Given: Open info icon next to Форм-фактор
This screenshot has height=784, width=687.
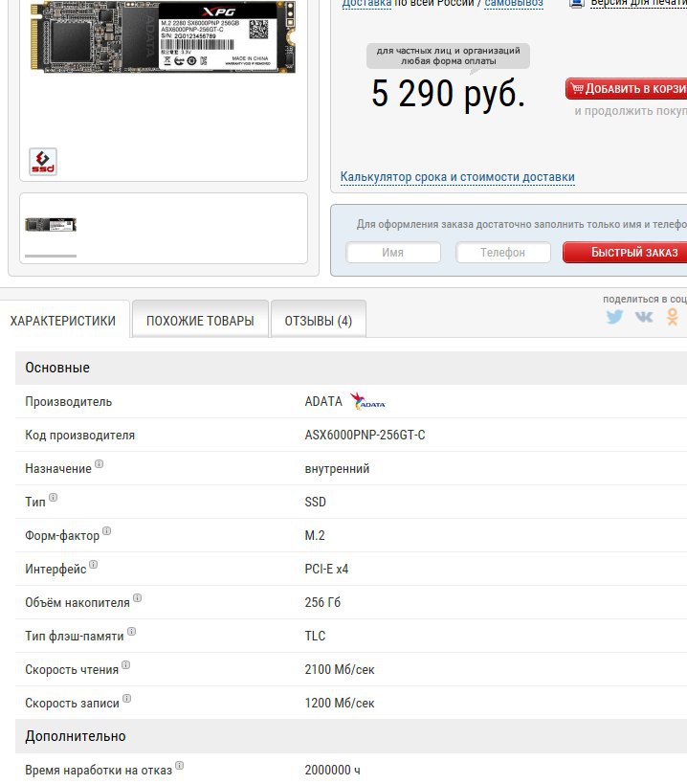Looking at the screenshot, I should (106, 530).
